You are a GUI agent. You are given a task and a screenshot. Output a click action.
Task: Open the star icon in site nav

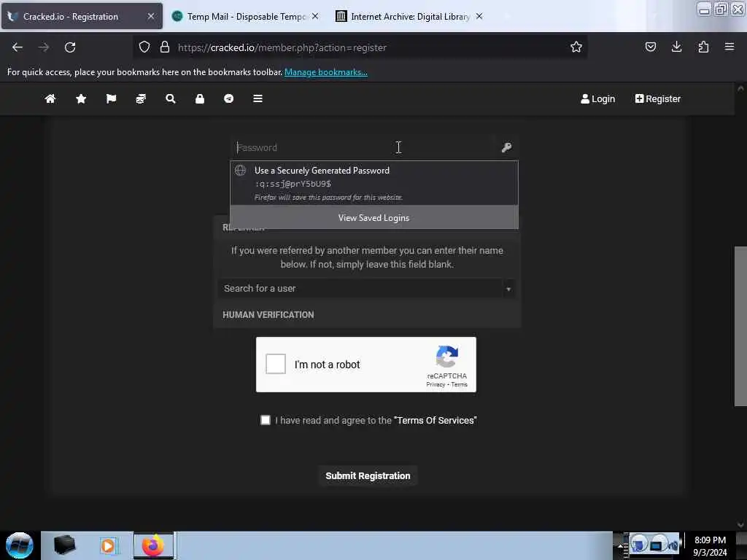(81, 98)
